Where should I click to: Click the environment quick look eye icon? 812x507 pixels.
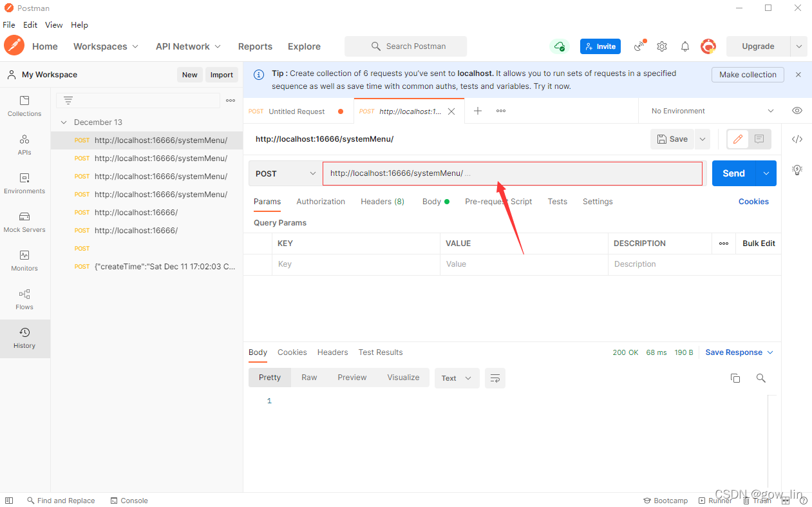click(x=797, y=111)
